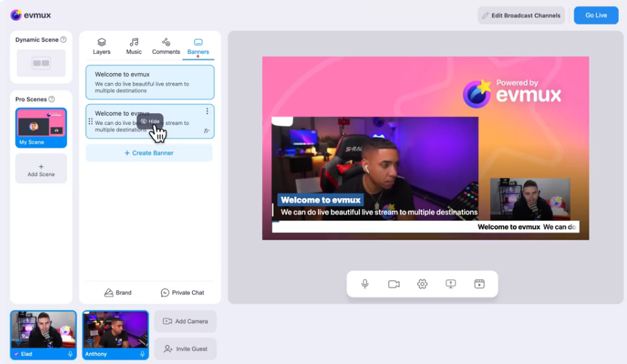The width and height of the screenshot is (627, 364).
Task: Click the share screen icon
Action: pyautogui.click(x=451, y=284)
